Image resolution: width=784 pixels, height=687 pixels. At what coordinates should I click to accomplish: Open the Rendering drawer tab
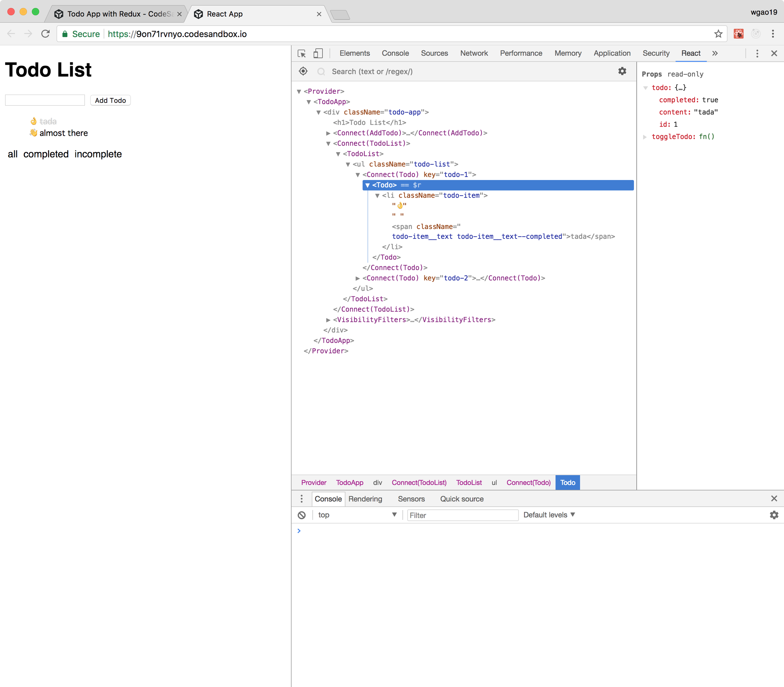(365, 499)
